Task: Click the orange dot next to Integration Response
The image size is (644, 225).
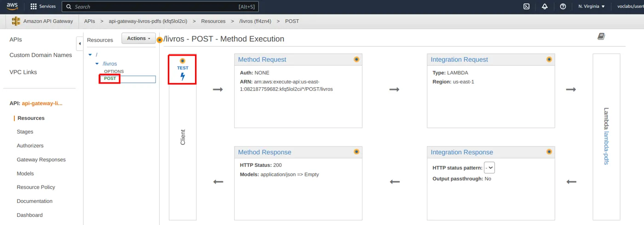Action: coord(549,152)
